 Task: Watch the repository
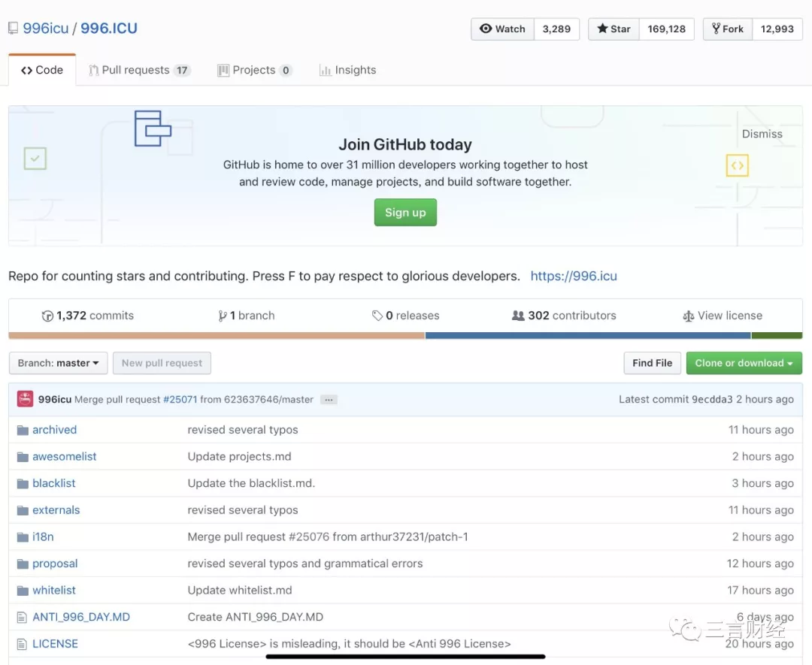502,29
